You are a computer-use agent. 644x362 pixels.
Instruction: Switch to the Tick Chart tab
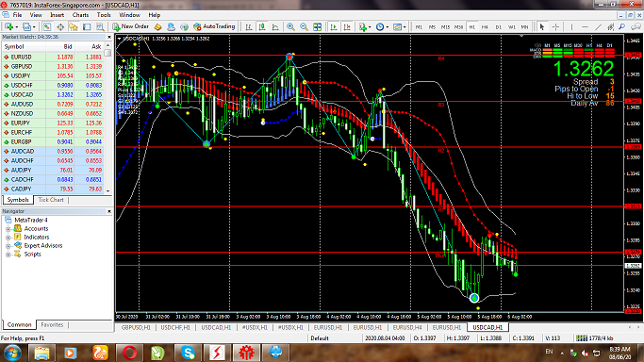point(51,200)
